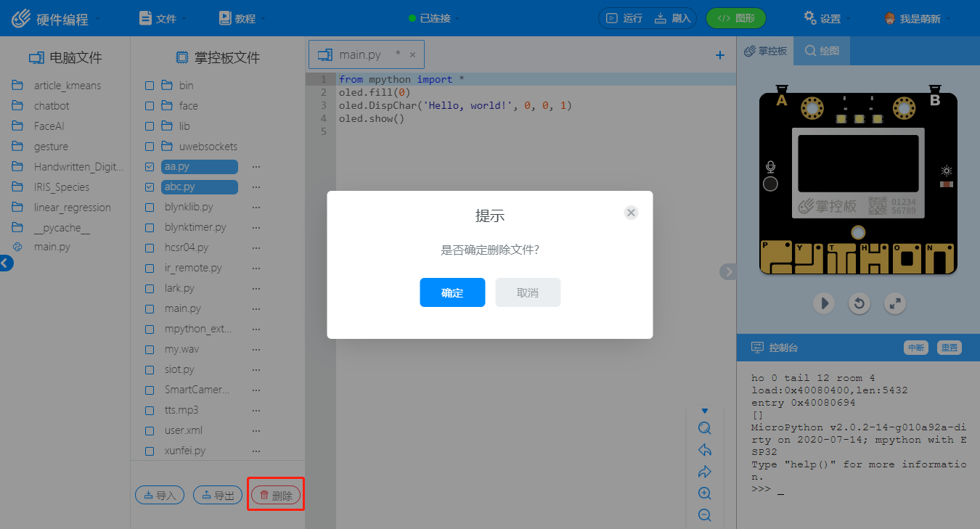
Task: Play the board simulator
Action: (823, 303)
